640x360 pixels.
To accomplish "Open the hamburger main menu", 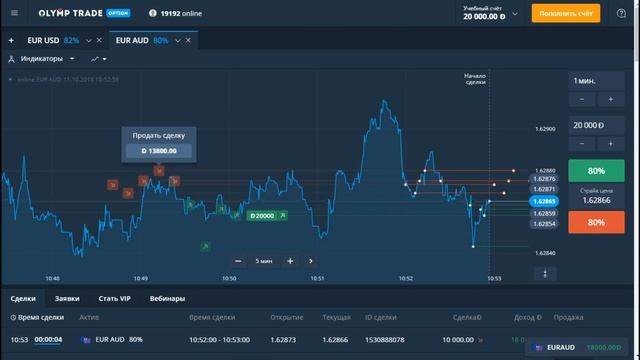I will click(x=14, y=13).
